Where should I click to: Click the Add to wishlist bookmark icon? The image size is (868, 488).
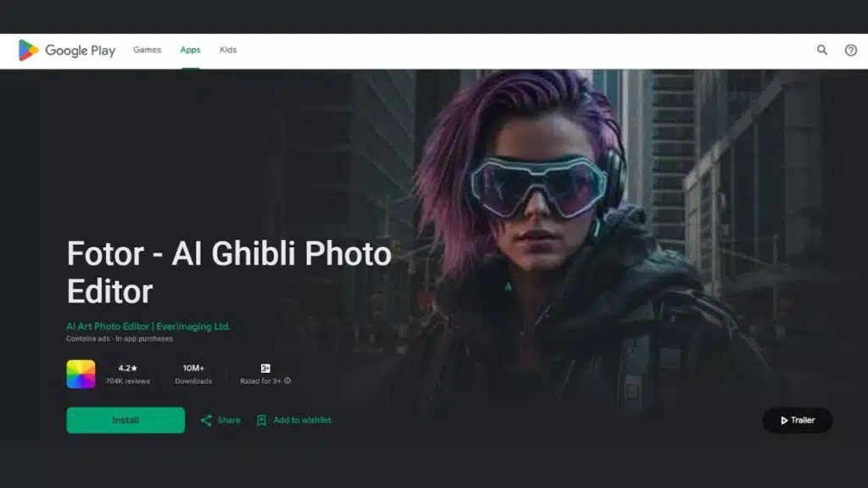(x=262, y=420)
